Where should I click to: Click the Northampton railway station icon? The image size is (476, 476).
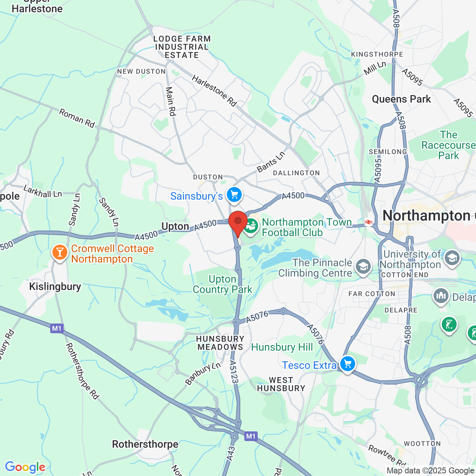(369, 222)
